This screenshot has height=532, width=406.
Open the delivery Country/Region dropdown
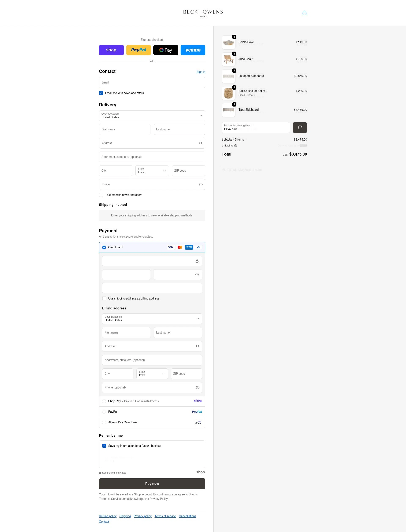pyautogui.click(x=152, y=116)
